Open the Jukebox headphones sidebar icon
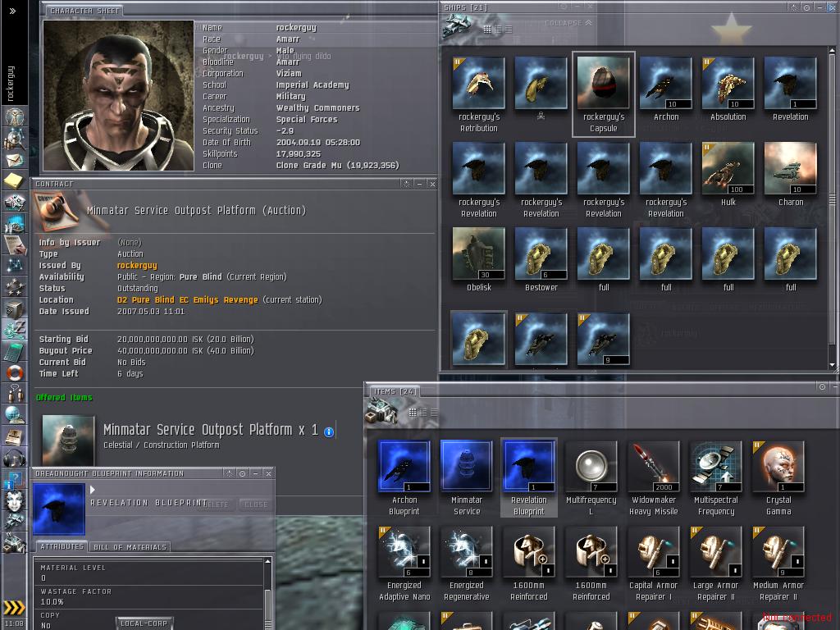Screen dimensions: 840x630 tap(15, 459)
